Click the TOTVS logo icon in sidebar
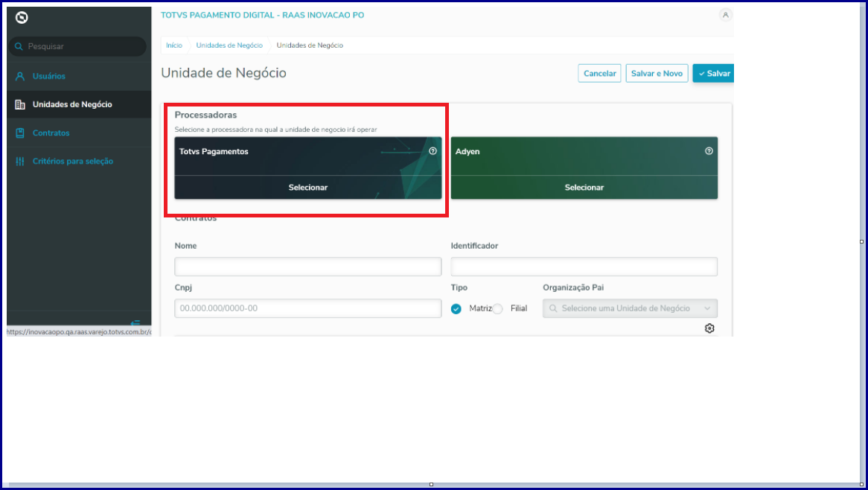Image resolution: width=868 pixels, height=490 pixels. 22,18
